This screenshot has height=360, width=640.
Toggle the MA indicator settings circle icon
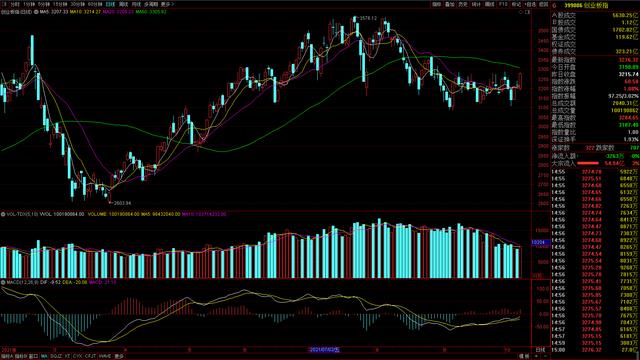(x=36, y=12)
